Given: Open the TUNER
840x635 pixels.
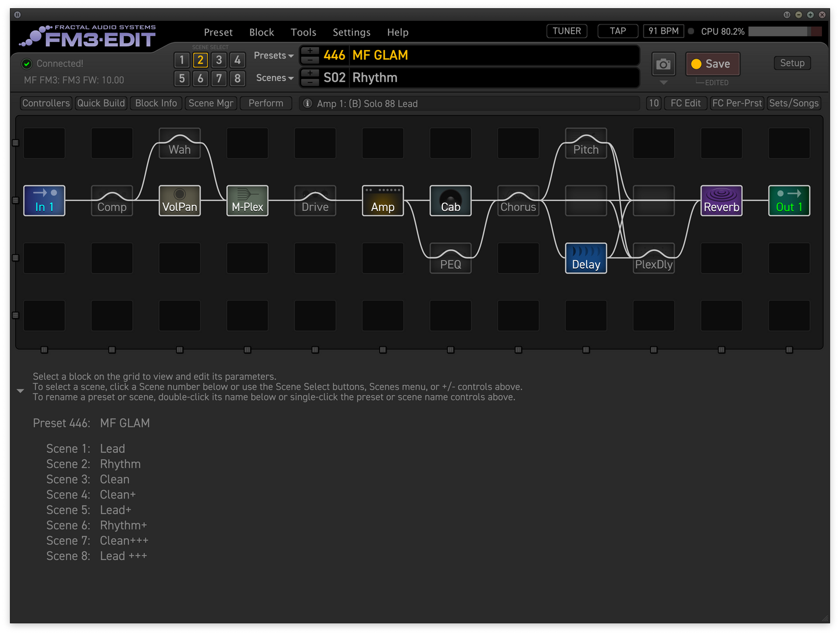Looking at the screenshot, I should [566, 31].
